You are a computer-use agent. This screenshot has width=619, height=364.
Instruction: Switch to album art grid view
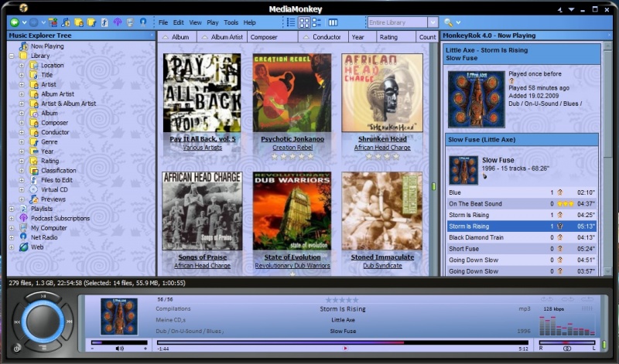307,22
